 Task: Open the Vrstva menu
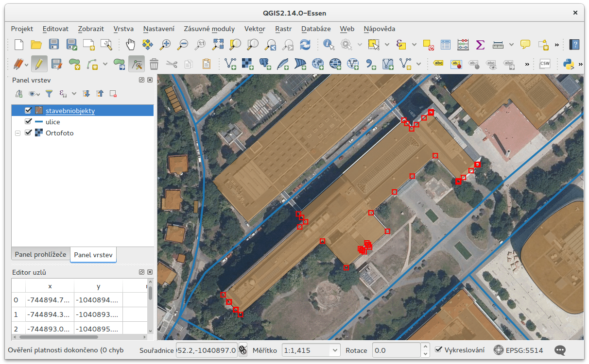coord(123,29)
